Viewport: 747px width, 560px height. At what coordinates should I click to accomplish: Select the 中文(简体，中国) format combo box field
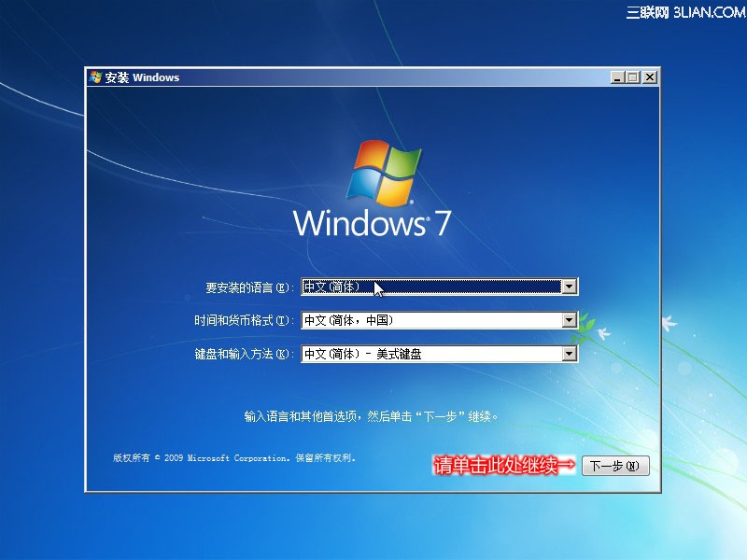(x=439, y=320)
